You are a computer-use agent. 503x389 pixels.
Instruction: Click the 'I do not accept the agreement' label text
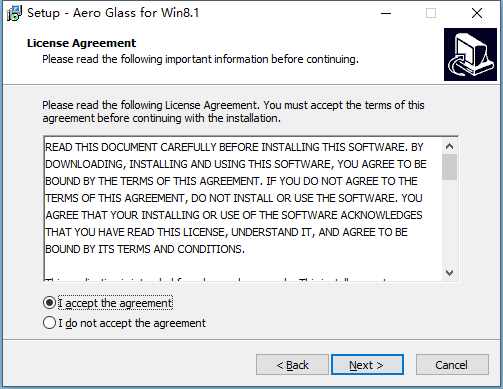pyautogui.click(x=132, y=323)
